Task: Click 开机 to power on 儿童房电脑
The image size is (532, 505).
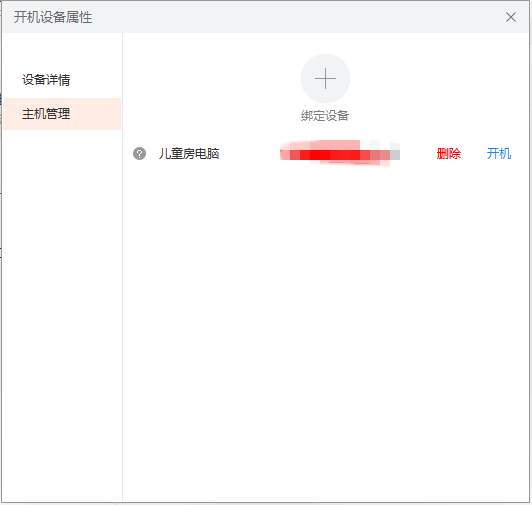Action: click(x=499, y=153)
